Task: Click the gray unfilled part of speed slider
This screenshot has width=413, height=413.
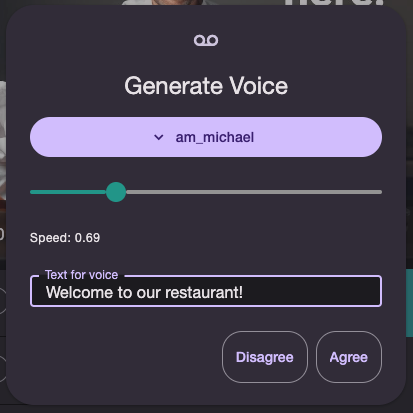Action: (254, 192)
